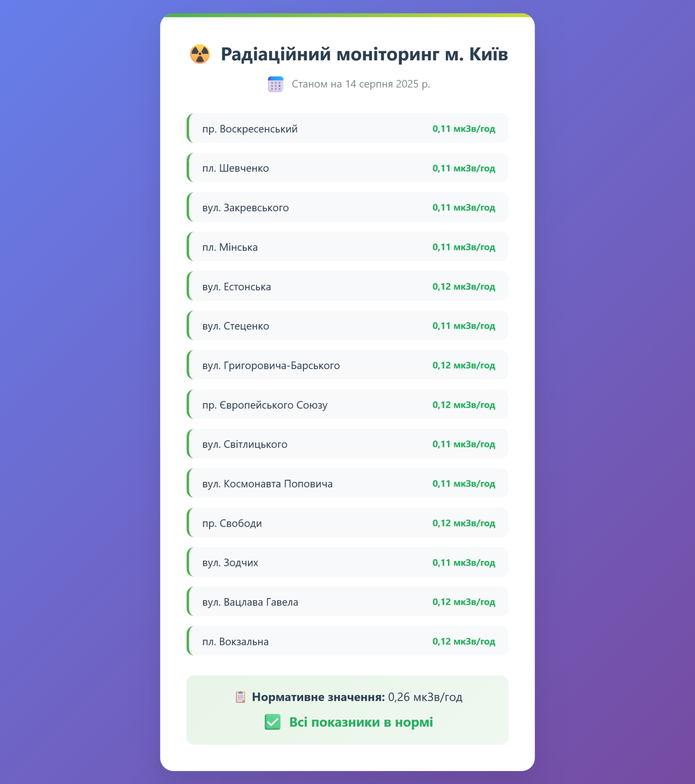
Task: Click the Всі показники в нормі status text
Action: 361,722
